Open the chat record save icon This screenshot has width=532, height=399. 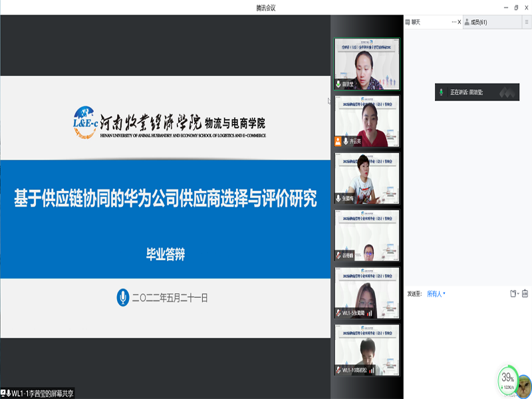coord(525,293)
